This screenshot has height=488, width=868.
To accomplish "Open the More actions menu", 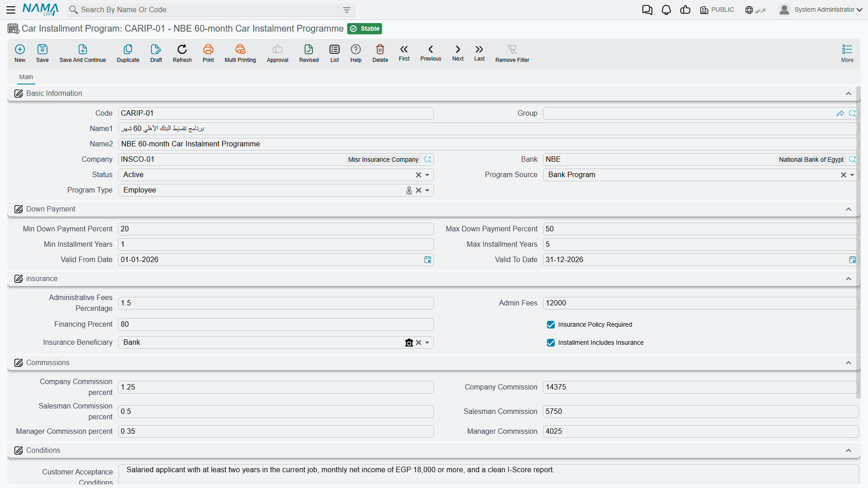I will coord(847,53).
